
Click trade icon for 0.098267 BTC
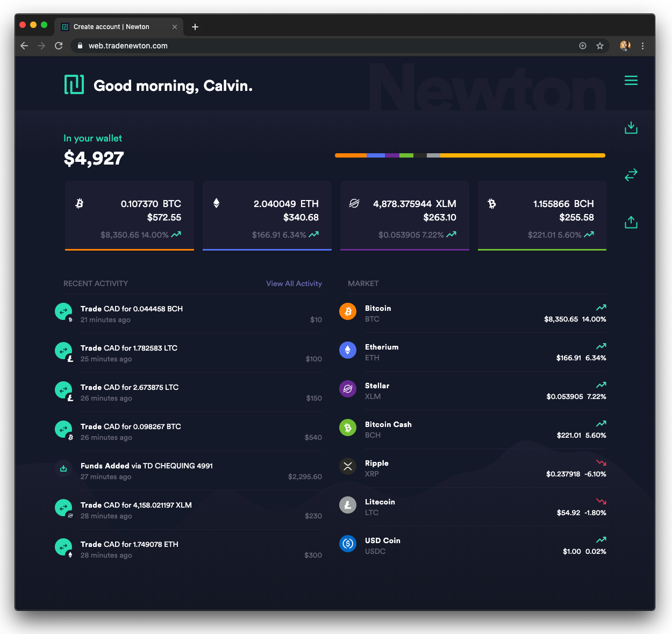pos(63,429)
